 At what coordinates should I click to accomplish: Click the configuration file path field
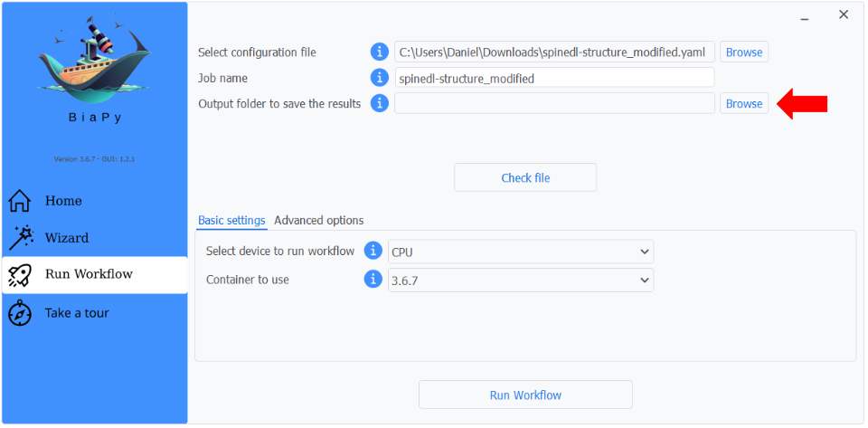point(554,52)
